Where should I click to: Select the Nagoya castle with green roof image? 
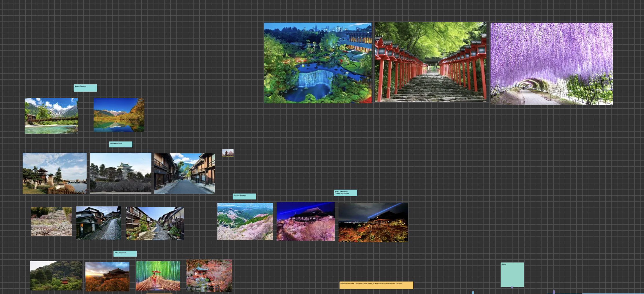pos(120,173)
